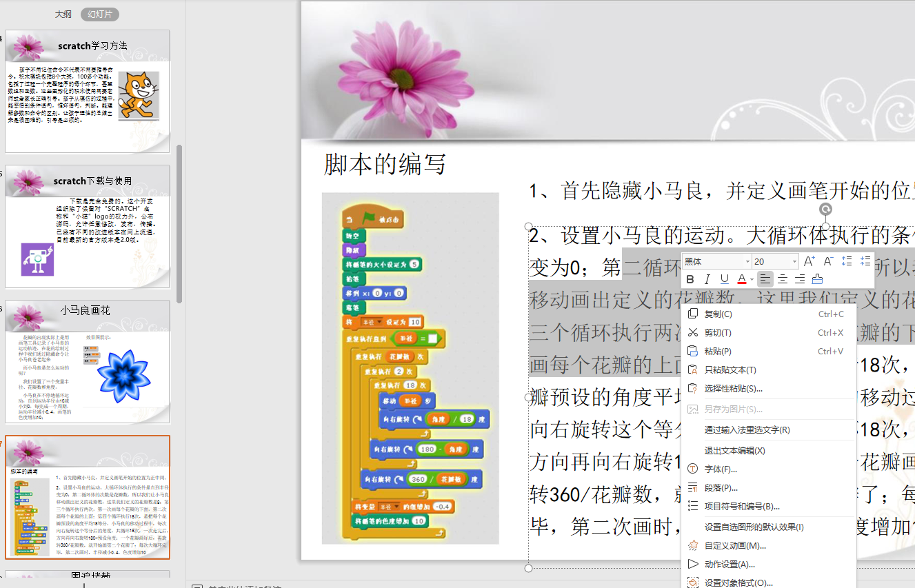Open 段落(P)... dialog from menu
The image size is (915, 588).
[x=768, y=487]
